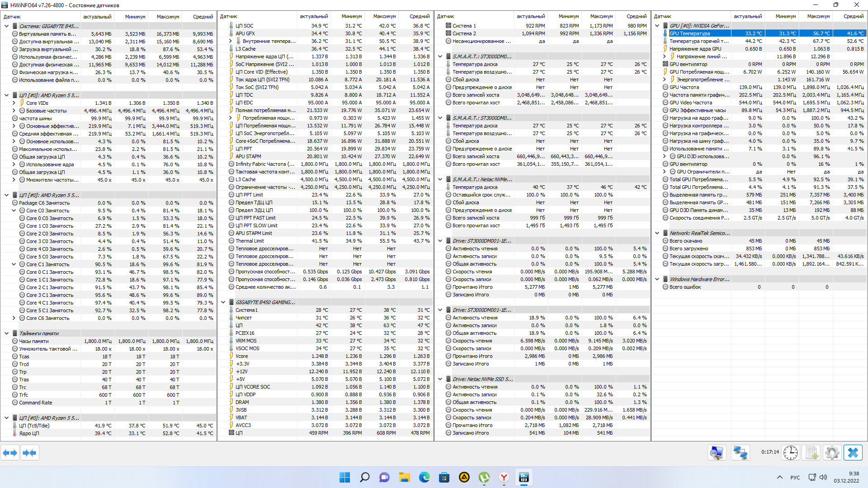Open taskbar Search
The image size is (868, 488).
[x=364, y=477]
